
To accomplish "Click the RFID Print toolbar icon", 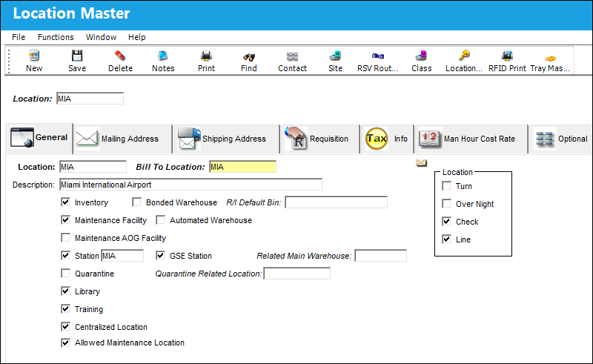I will click(507, 56).
